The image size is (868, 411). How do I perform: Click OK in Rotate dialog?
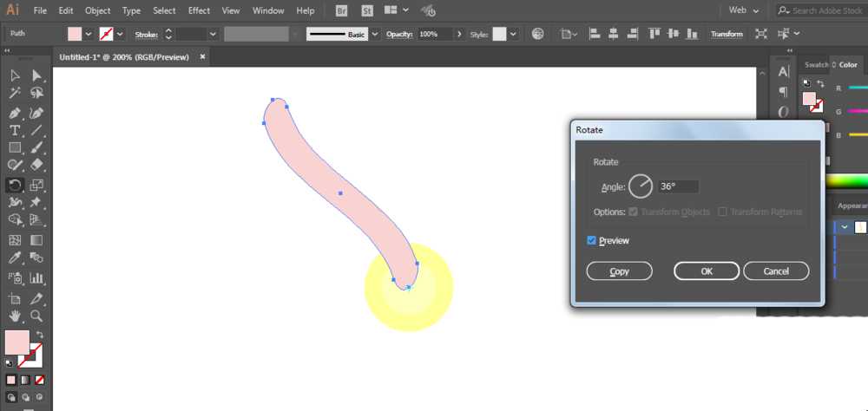pyautogui.click(x=707, y=271)
